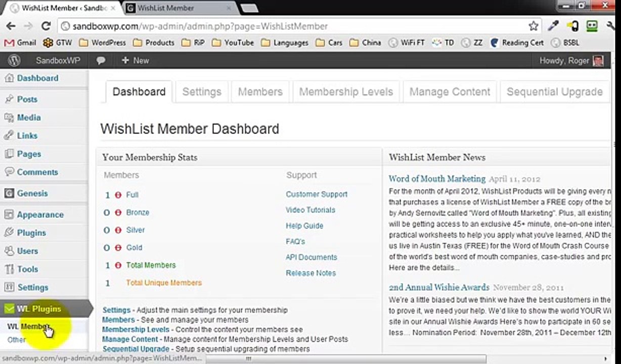621x364 pixels.
Task: Open the 2nd Annual Wishie Awards article
Action: 439,287
